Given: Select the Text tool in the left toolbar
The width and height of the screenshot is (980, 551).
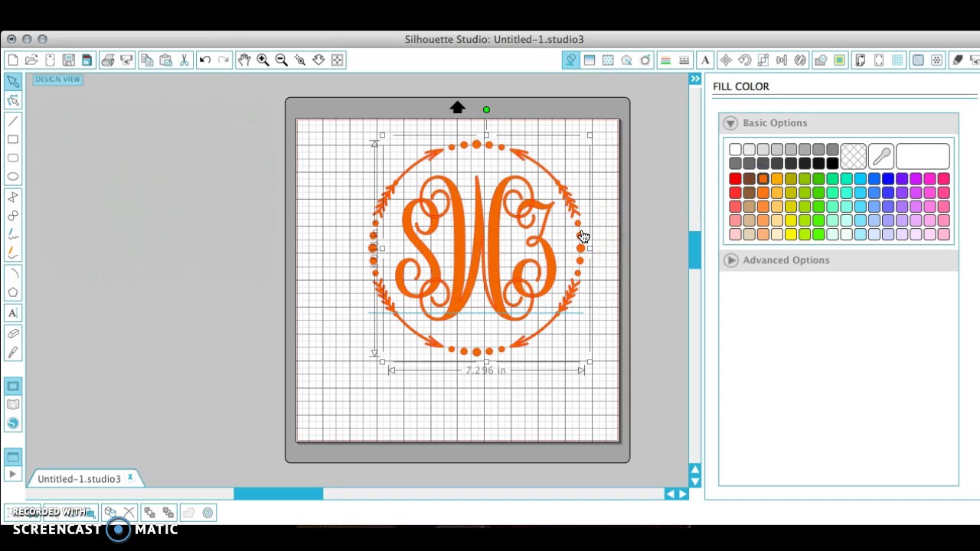Looking at the screenshot, I should (13, 312).
